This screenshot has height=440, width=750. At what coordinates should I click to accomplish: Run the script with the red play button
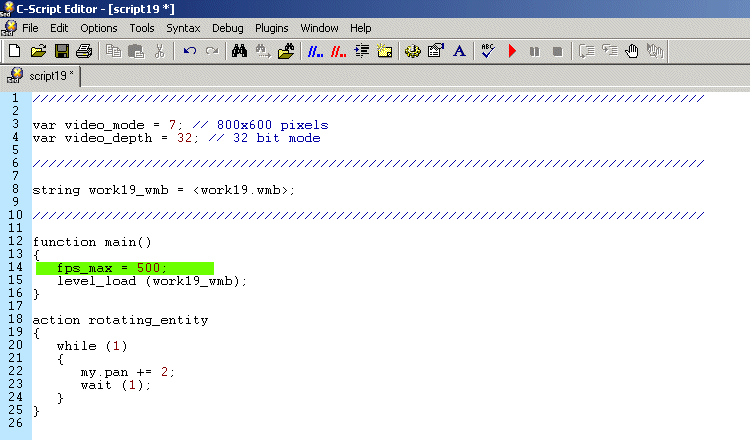click(x=512, y=50)
